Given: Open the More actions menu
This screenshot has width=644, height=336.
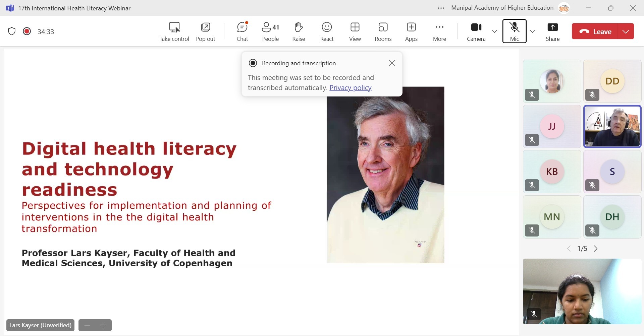Looking at the screenshot, I should 439,31.
